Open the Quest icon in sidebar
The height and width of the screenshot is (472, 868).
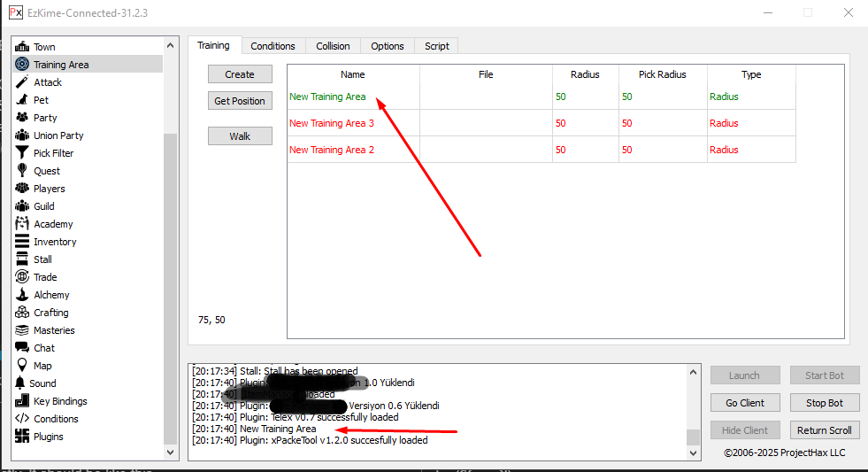tap(22, 171)
